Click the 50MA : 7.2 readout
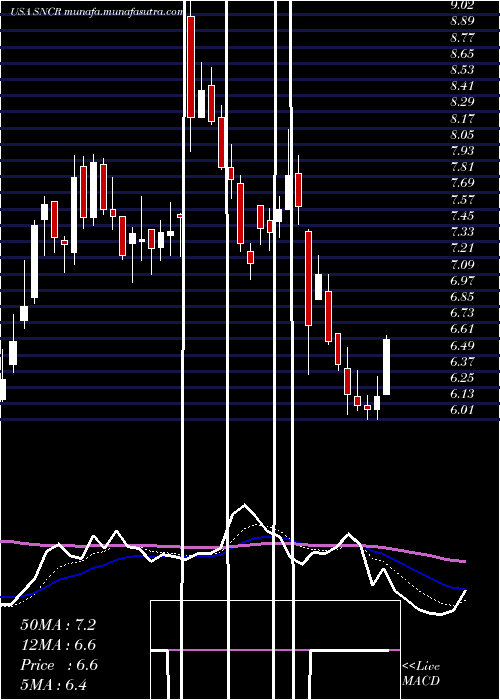Image resolution: width=500 pixels, height=700 pixels. 58,625
